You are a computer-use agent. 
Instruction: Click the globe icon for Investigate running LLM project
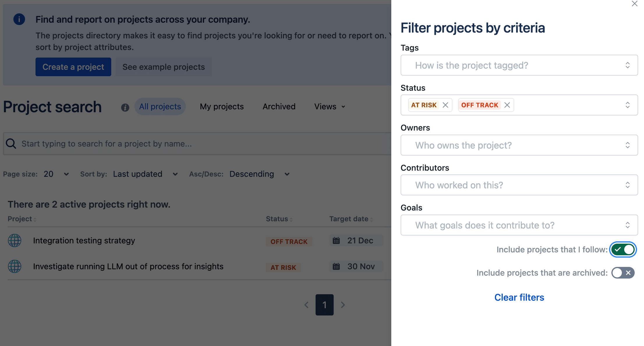(15, 266)
